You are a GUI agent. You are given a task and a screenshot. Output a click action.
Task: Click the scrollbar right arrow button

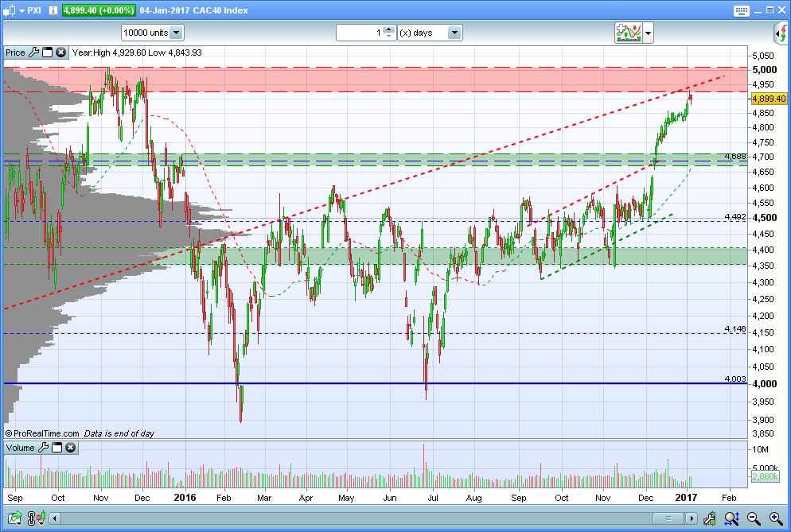(x=692, y=518)
